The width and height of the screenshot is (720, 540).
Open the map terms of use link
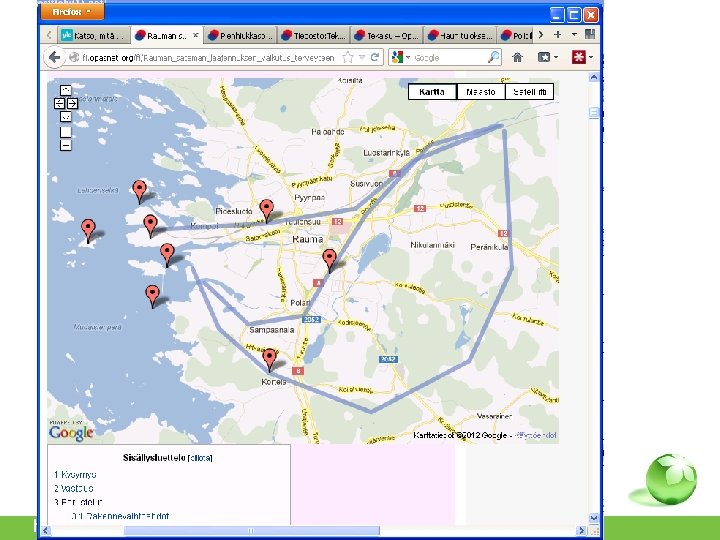tap(536, 435)
